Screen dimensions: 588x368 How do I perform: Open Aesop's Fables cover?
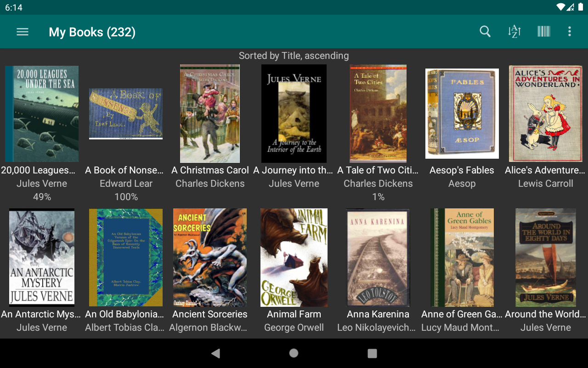462,113
